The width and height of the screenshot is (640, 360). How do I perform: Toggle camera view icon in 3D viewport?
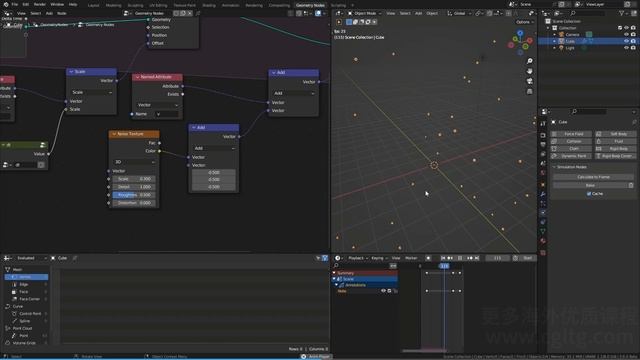click(529, 81)
